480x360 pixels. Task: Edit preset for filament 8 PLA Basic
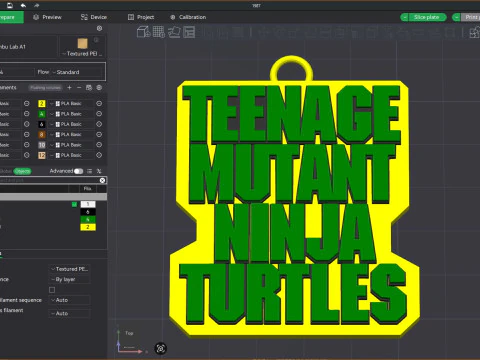99,134
